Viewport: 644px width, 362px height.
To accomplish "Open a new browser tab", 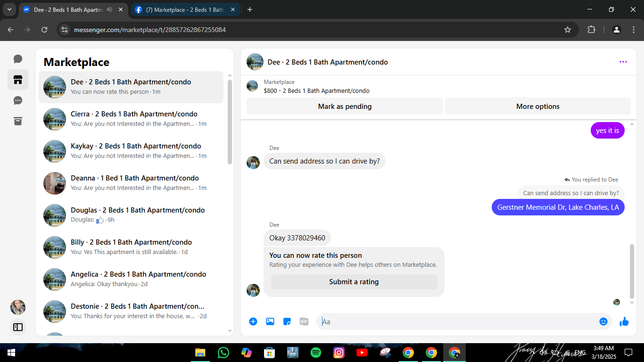I will pos(250,9).
